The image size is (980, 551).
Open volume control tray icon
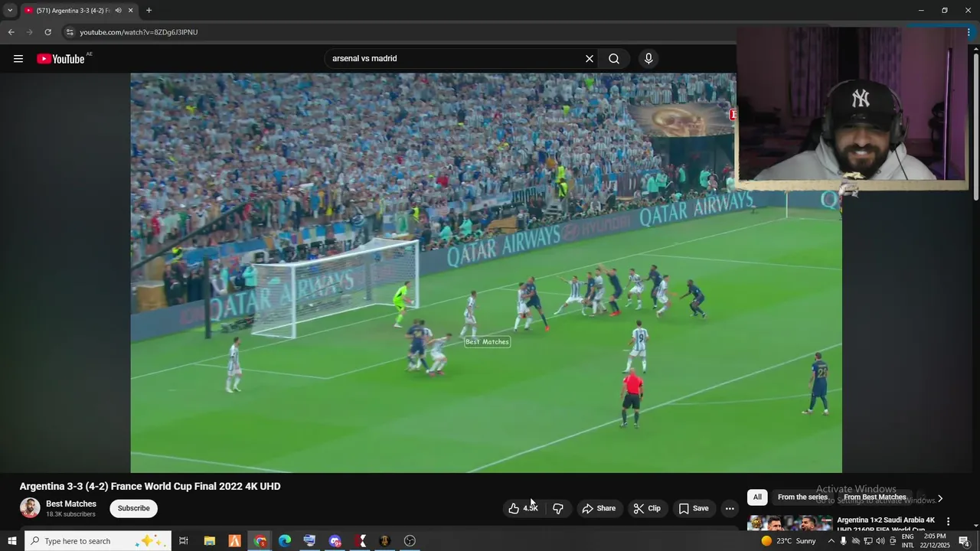[880, 541]
